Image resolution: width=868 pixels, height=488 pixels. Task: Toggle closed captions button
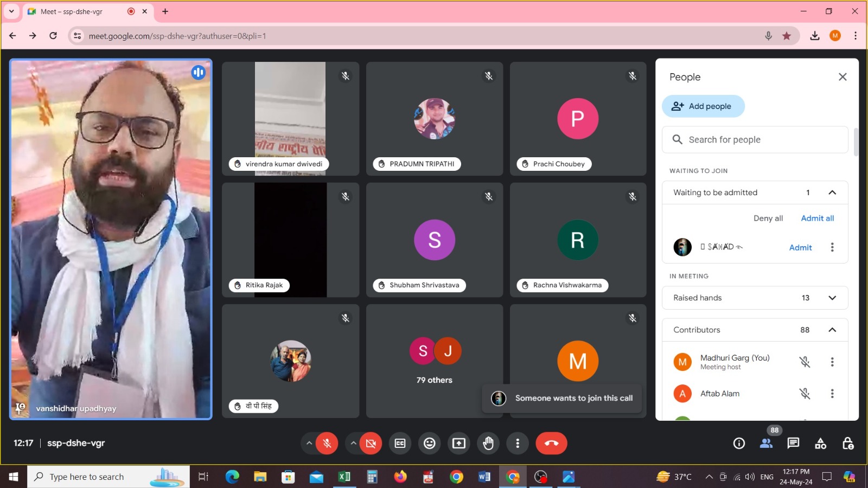(400, 444)
